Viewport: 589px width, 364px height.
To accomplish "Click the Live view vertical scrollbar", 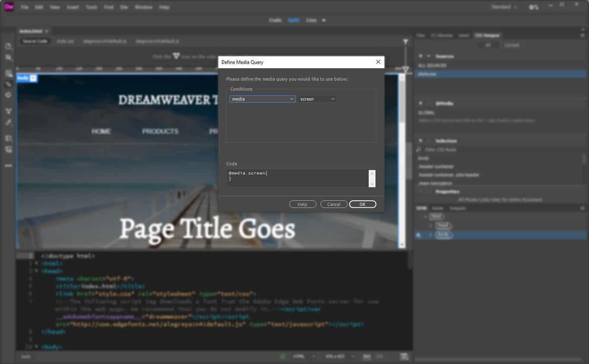I will [x=402, y=162].
